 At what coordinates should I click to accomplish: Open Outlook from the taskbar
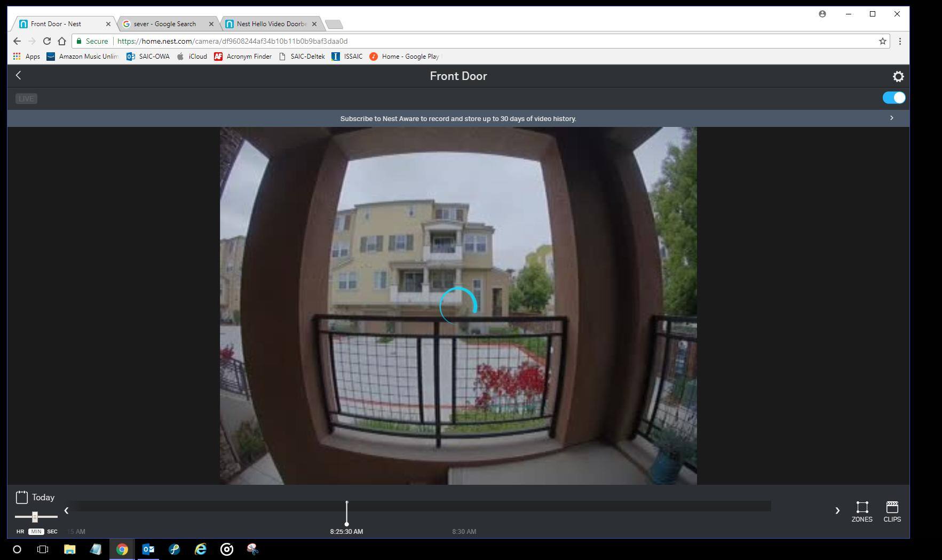click(x=148, y=549)
